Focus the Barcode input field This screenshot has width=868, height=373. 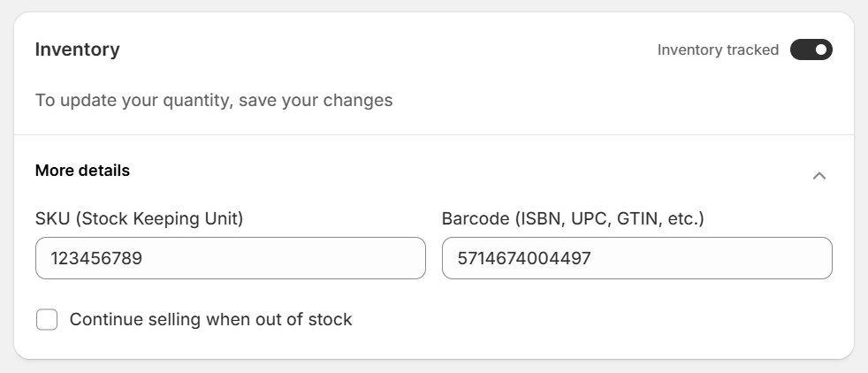pyautogui.click(x=636, y=258)
